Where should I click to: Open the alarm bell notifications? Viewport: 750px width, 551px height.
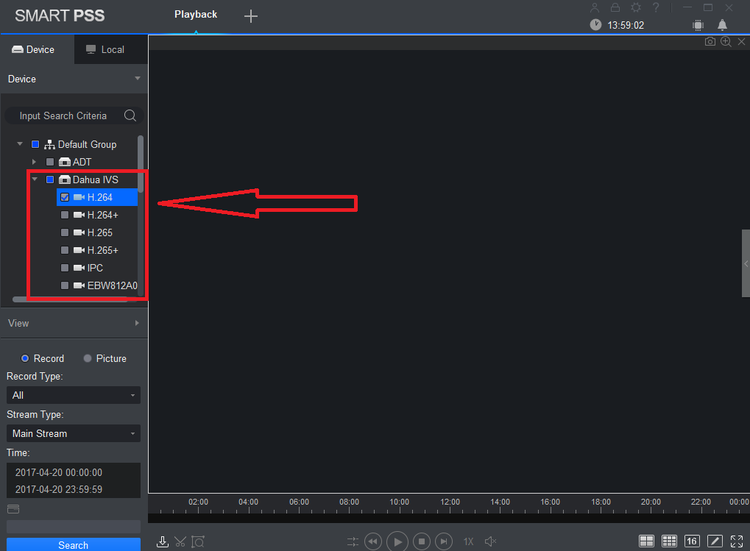722,25
